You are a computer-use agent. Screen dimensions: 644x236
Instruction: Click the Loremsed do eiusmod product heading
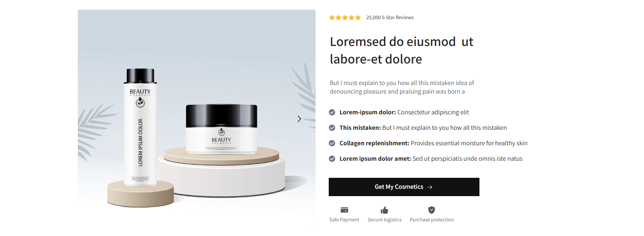click(x=402, y=50)
